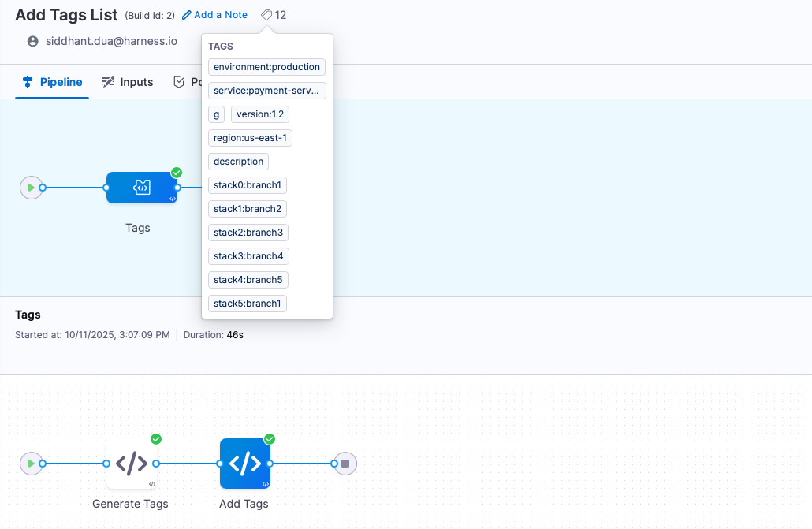Click green success checkmark on Add Tags
This screenshot has width=812, height=529.
[x=270, y=439]
